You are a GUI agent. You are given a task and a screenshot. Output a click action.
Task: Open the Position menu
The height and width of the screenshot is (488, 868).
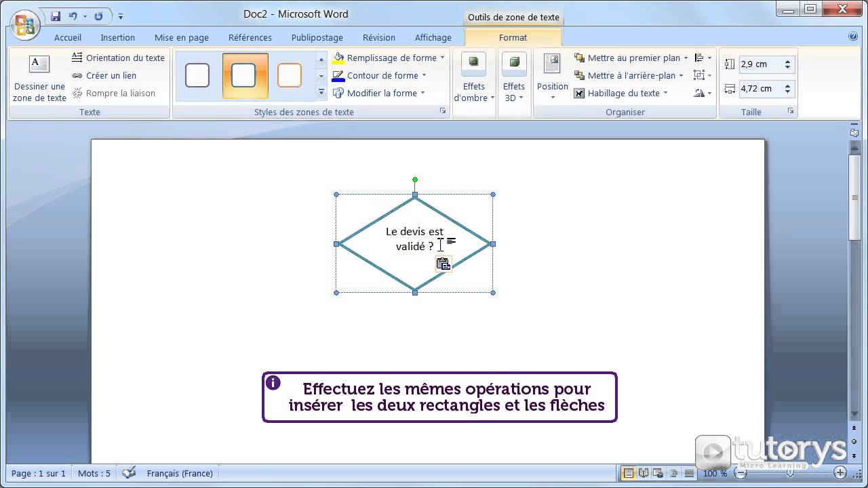(552, 78)
